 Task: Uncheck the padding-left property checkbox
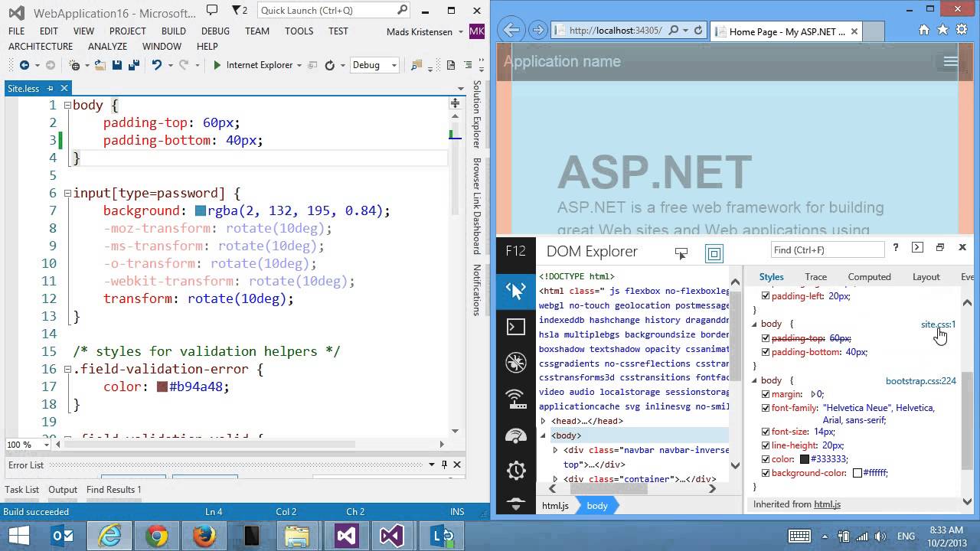[765, 296]
